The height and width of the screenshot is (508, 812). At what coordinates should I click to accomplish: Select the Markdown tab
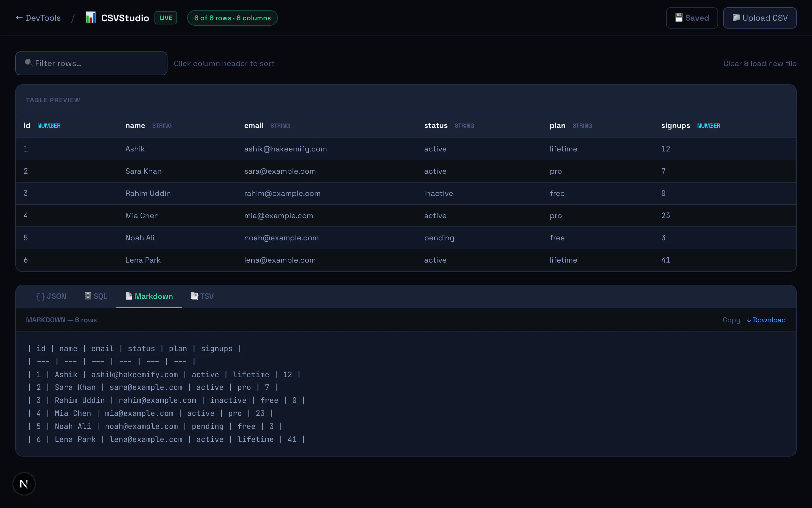point(149,296)
